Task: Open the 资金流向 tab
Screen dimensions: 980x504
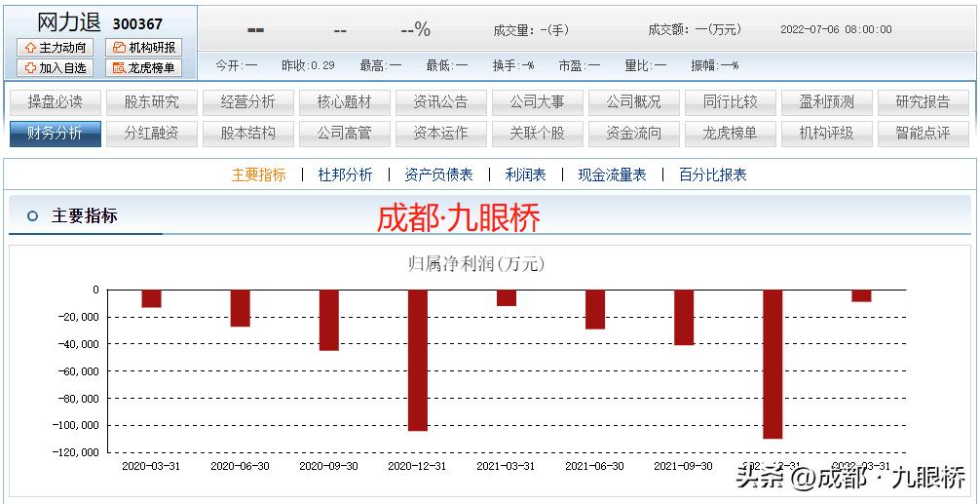Action: pos(634,134)
